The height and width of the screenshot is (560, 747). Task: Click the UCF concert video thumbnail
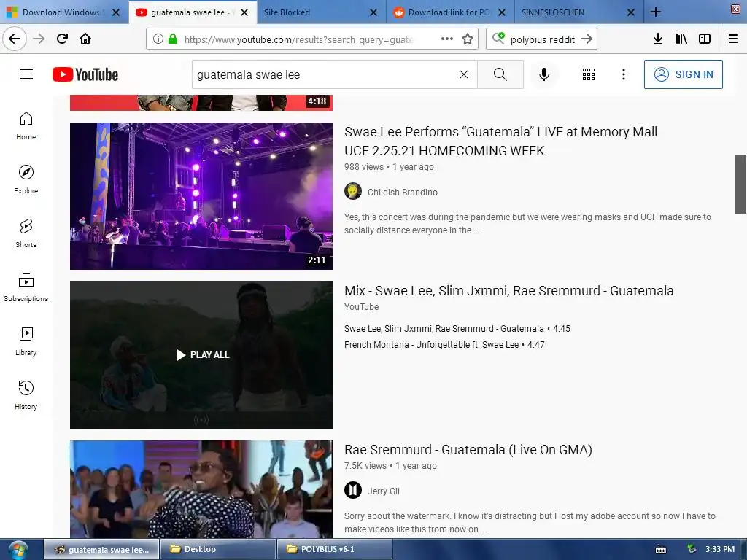(201, 195)
